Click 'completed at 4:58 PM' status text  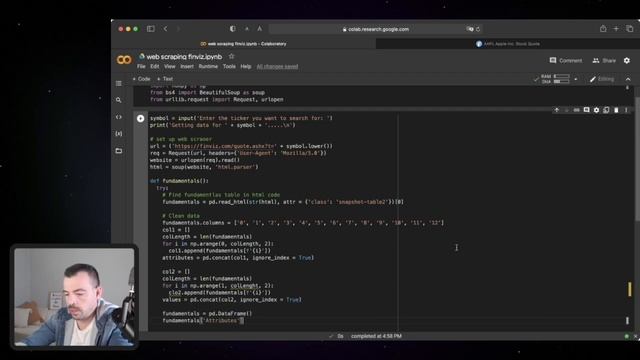click(376, 336)
